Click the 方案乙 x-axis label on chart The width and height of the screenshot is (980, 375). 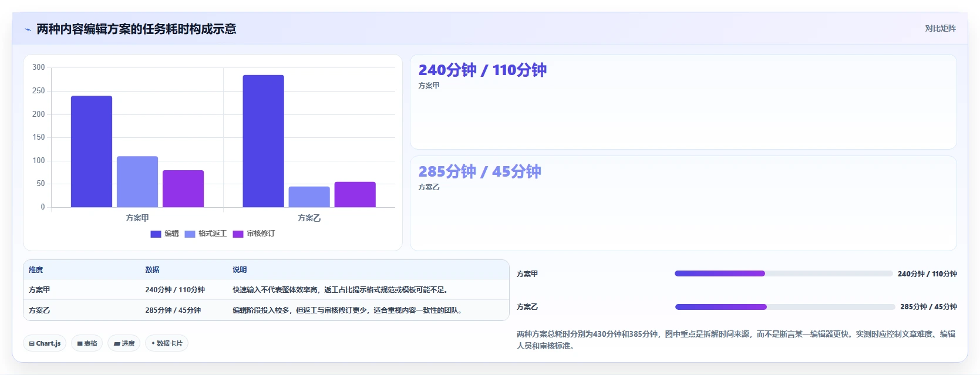309,218
